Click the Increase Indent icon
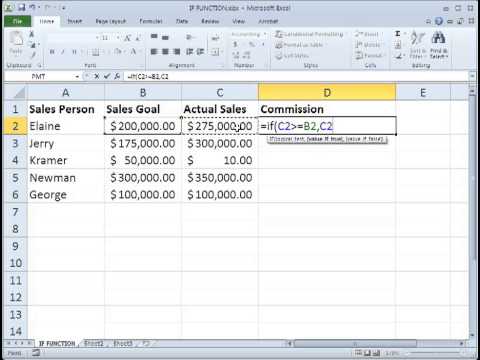 click(200, 52)
